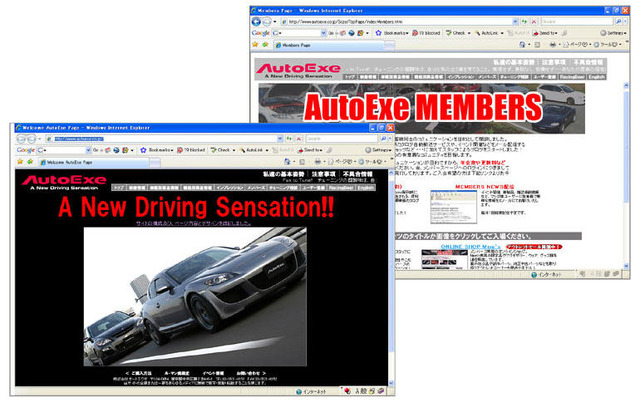
Task: Click red Stop icon in Welcome window
Action: click(298, 139)
